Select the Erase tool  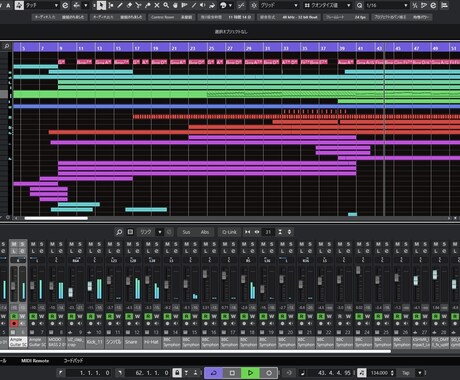(x=129, y=5)
